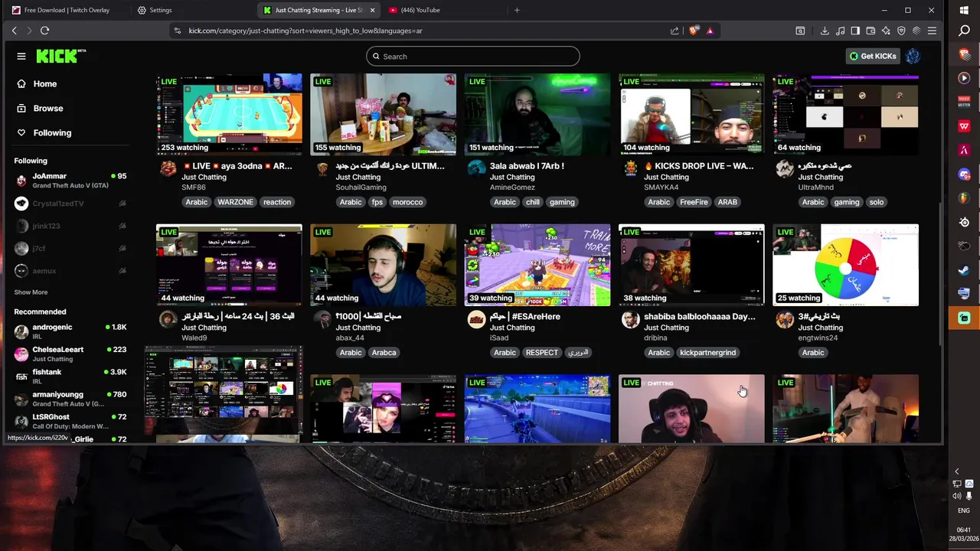980x551 pixels.
Task: Open the iSaad stream thumbnail
Action: (537, 265)
